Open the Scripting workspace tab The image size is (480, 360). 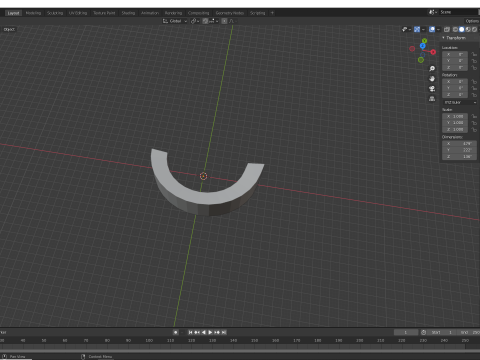tap(258, 13)
